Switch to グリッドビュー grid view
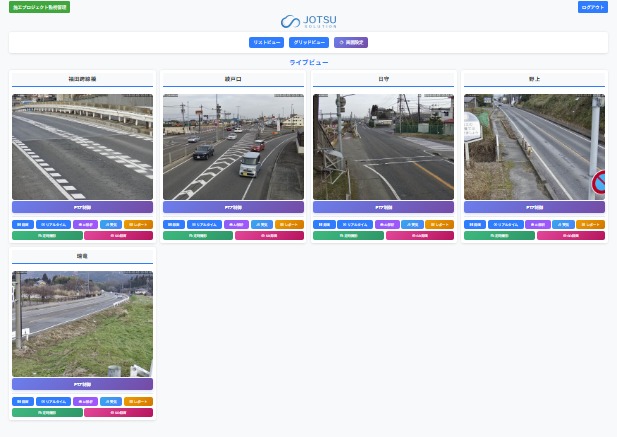The image size is (617, 437). click(x=309, y=42)
